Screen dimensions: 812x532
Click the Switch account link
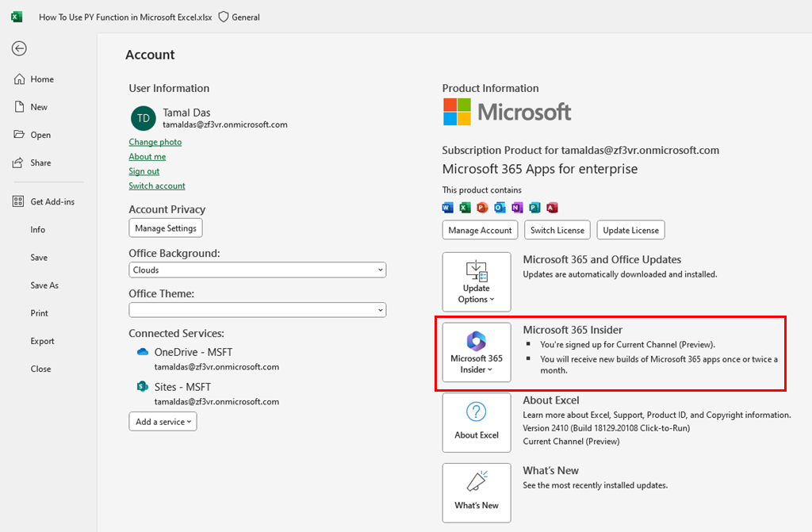click(x=157, y=186)
